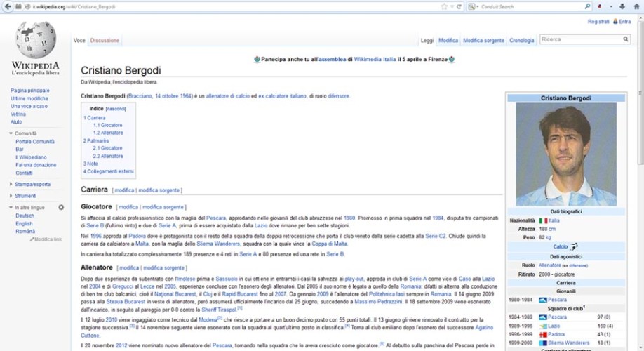Click the pencil Modifica link in sidebar
Viewport: 644px width, 351px height.
(46, 239)
